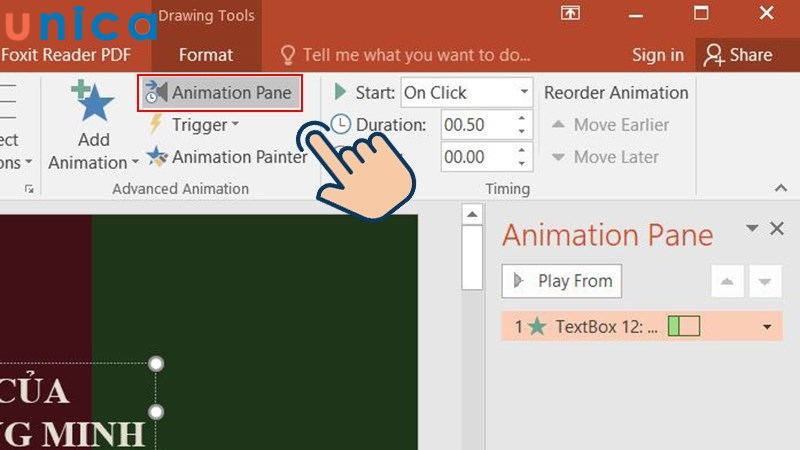Viewport: 800px width, 450px height.
Task: Decrease the Delay with down spinner
Action: point(521,164)
